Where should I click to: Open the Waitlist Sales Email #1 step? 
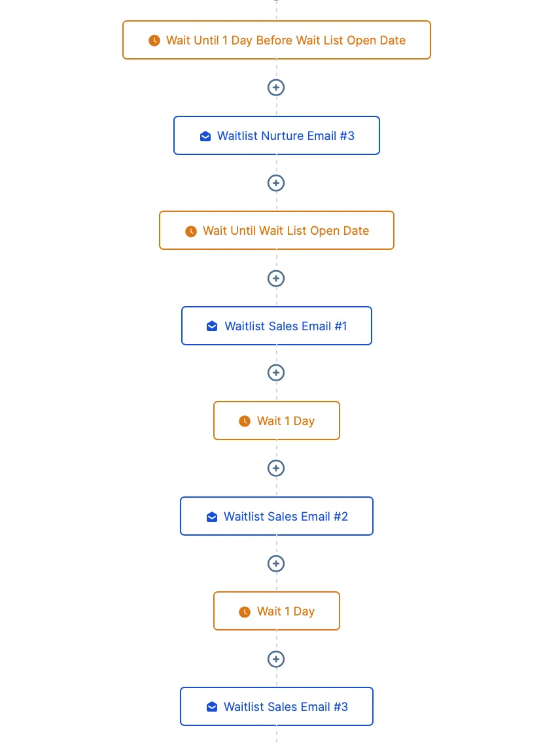pyautogui.click(x=277, y=326)
